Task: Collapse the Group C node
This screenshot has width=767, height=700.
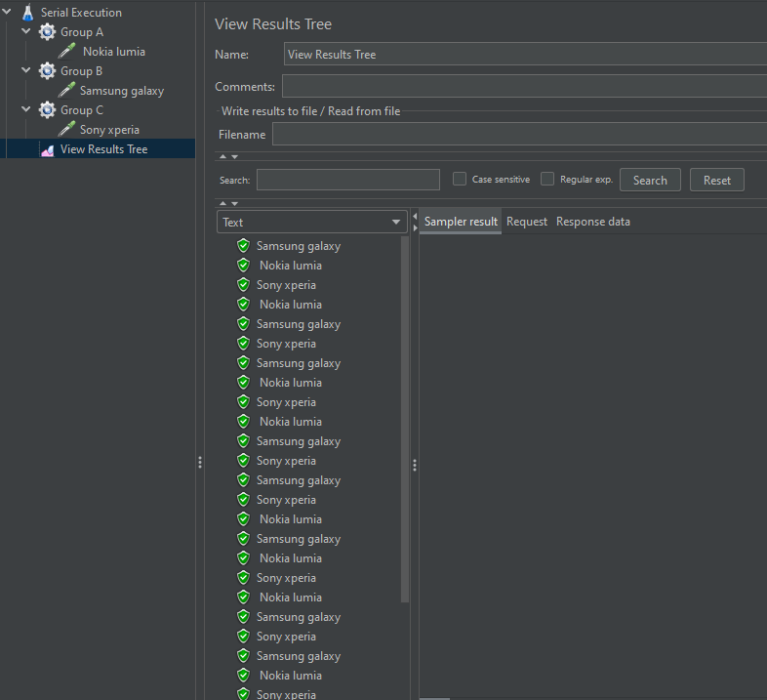Action: (x=26, y=109)
